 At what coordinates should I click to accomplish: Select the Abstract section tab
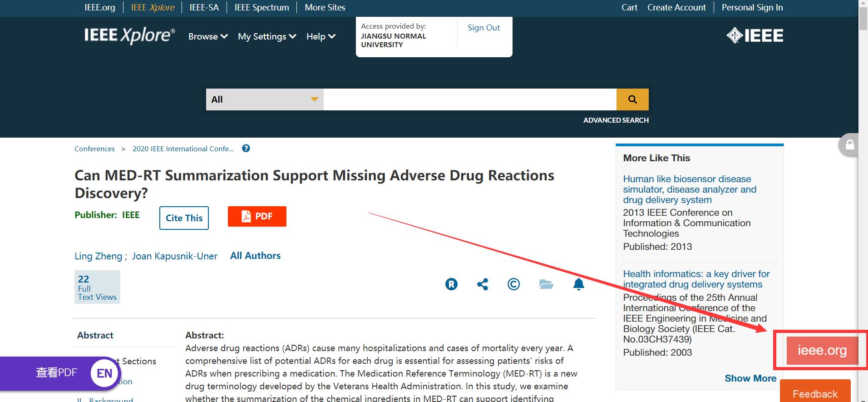(x=95, y=335)
